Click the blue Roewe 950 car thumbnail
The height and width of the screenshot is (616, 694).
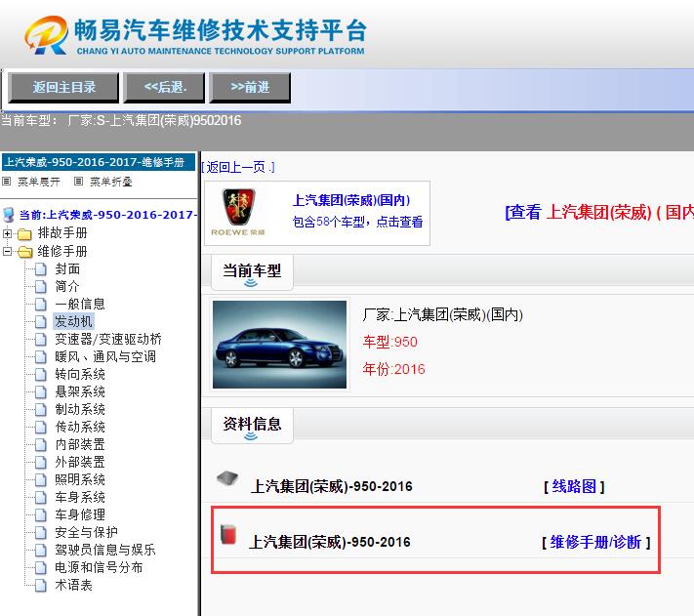tap(280, 345)
